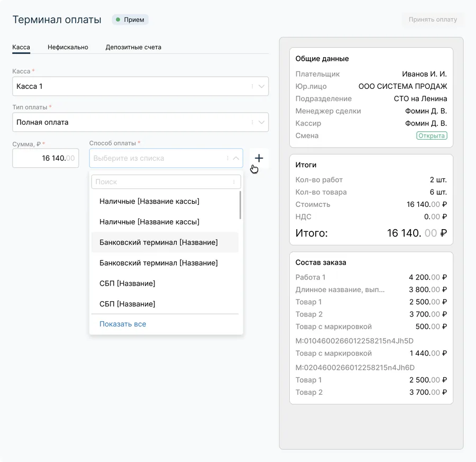
Task: Click the Итоги section title
Action: click(x=306, y=165)
